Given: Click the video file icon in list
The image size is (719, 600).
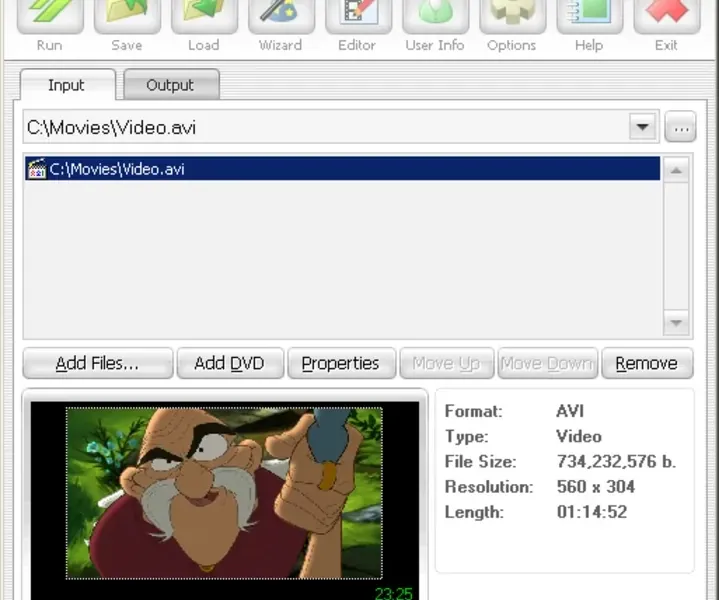Looking at the screenshot, I should (37, 169).
